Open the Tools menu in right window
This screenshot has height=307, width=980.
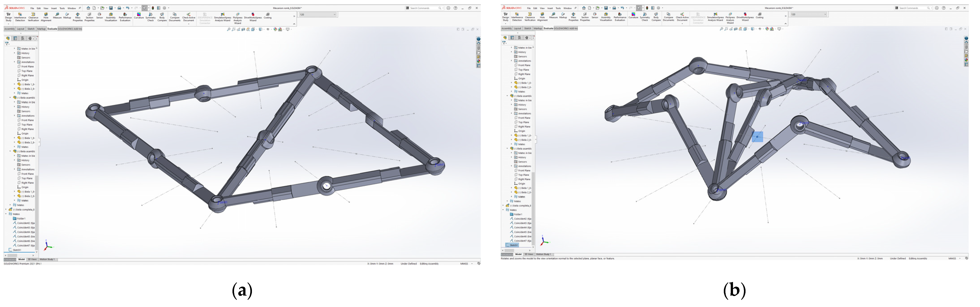[x=558, y=8]
